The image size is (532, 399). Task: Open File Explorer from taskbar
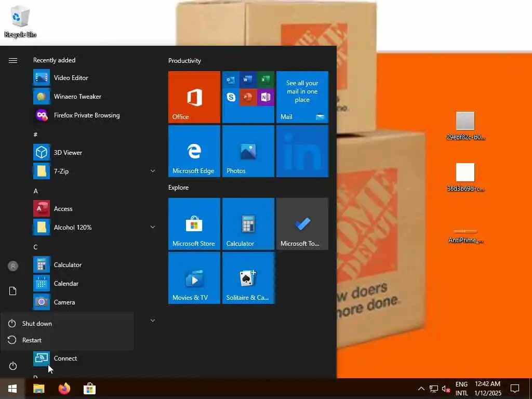coord(39,389)
